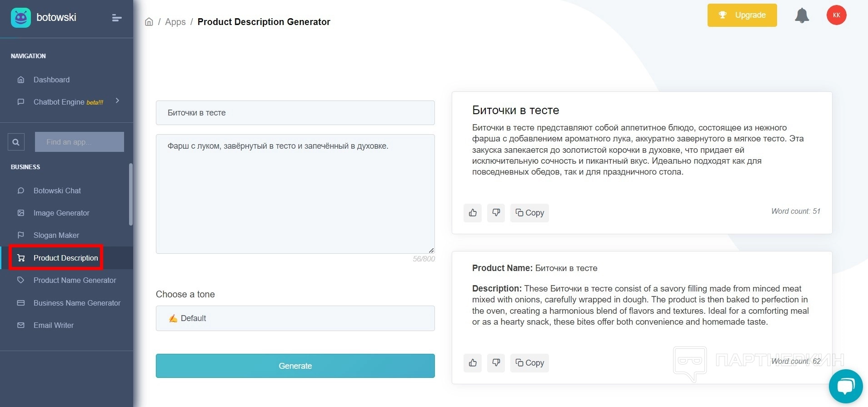Expand the Chatbot Engine submenu
868x407 pixels.
pos(117,101)
